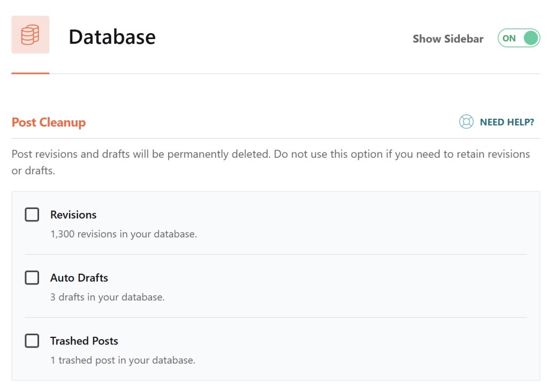This screenshot has height=392, width=553.
Task: Click the Show Sidebar label
Action: (448, 39)
